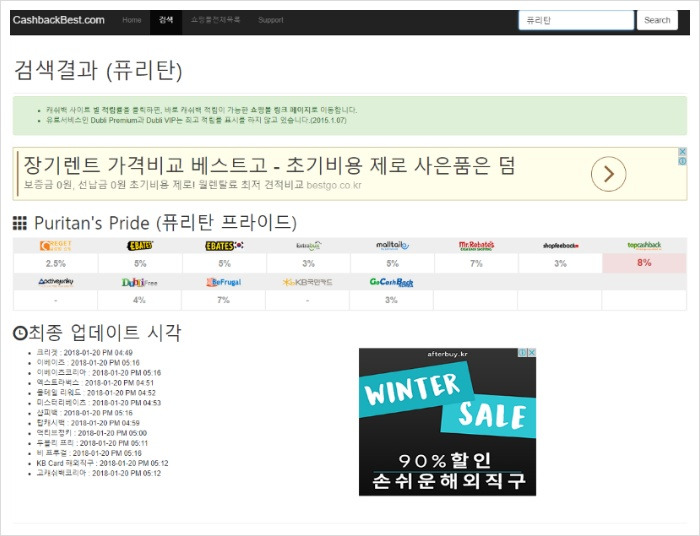The image size is (700, 536).
Task: Open the Active Junky logo
Action: (55, 282)
